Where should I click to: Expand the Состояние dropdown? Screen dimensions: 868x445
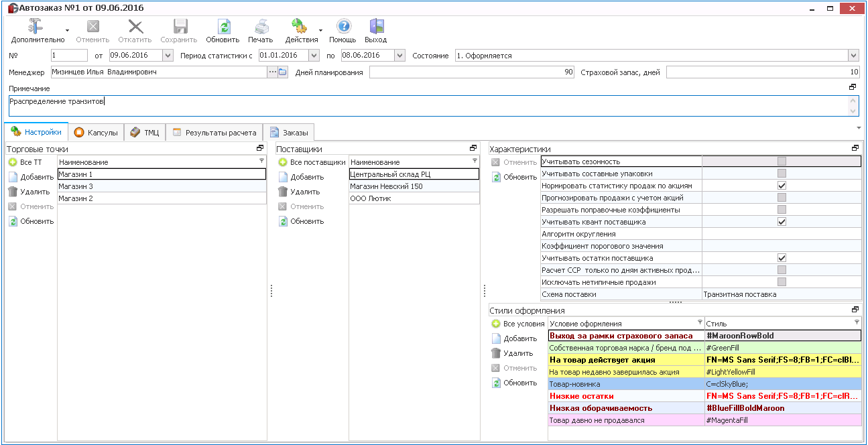point(853,55)
